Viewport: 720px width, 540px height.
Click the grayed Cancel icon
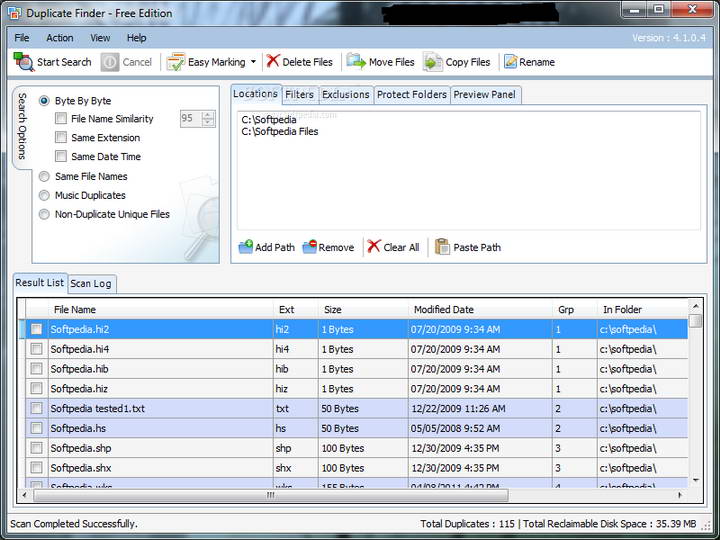point(110,62)
